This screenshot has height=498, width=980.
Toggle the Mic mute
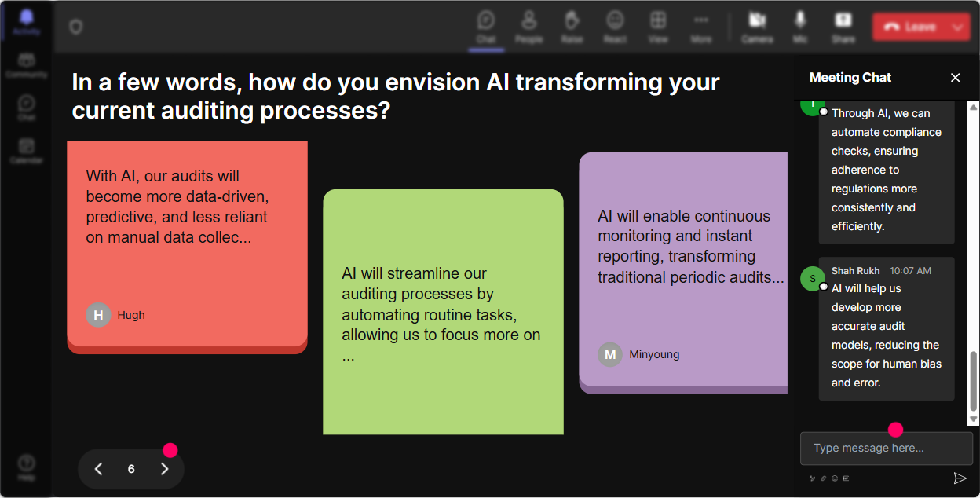click(800, 27)
